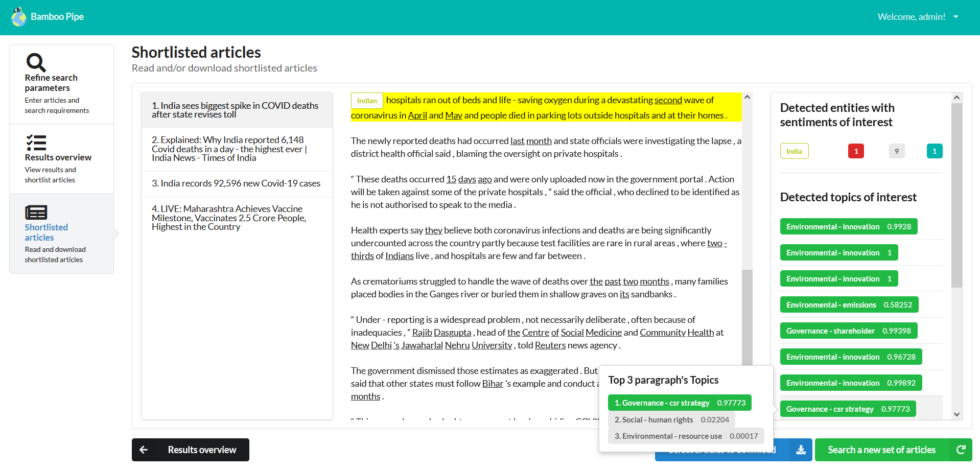Viewport: 980px width, 470px height.
Task: Select article 2 Explained Why India reported 6,148
Action: pos(237,149)
